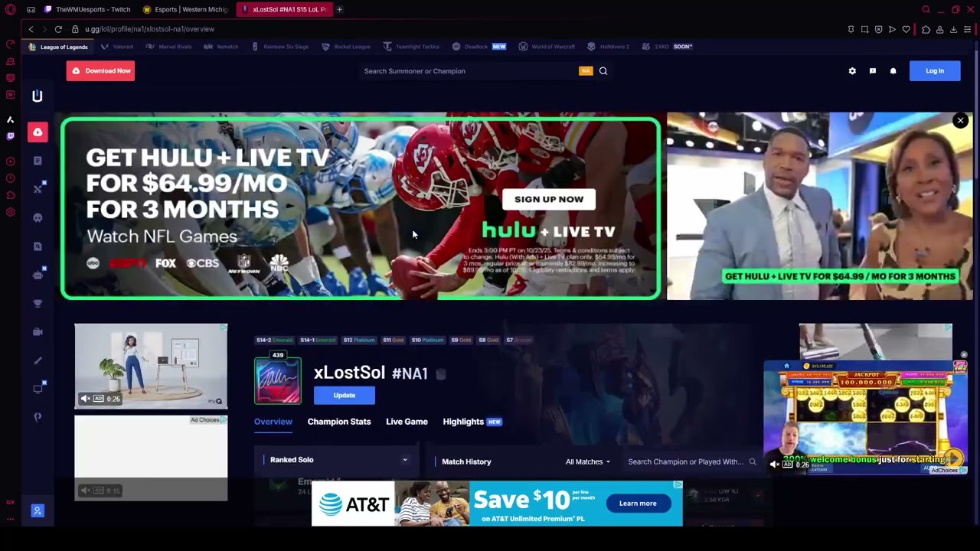Open the Highlights tab
Screen dimensions: 980x551
472,422
